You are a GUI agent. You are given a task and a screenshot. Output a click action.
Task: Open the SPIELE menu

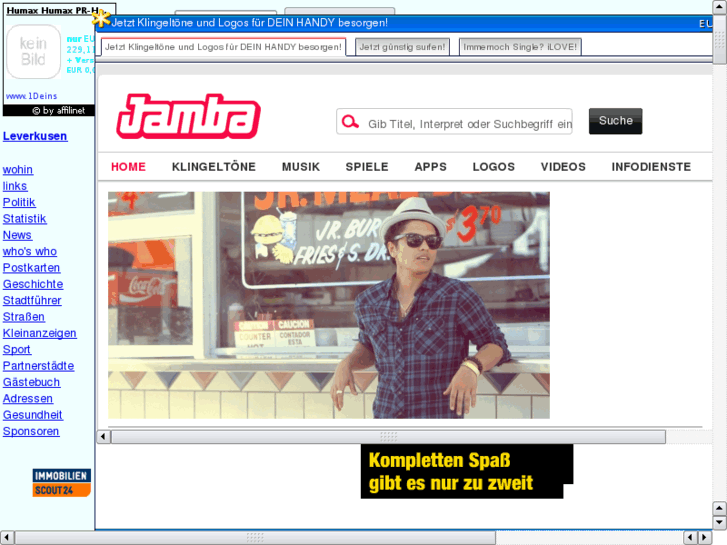pyautogui.click(x=367, y=167)
